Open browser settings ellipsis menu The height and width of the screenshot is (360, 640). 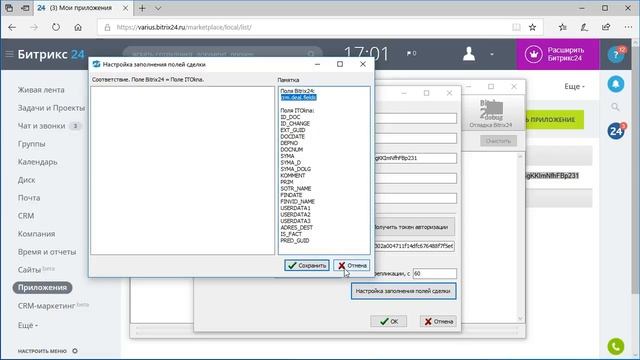tap(628, 27)
